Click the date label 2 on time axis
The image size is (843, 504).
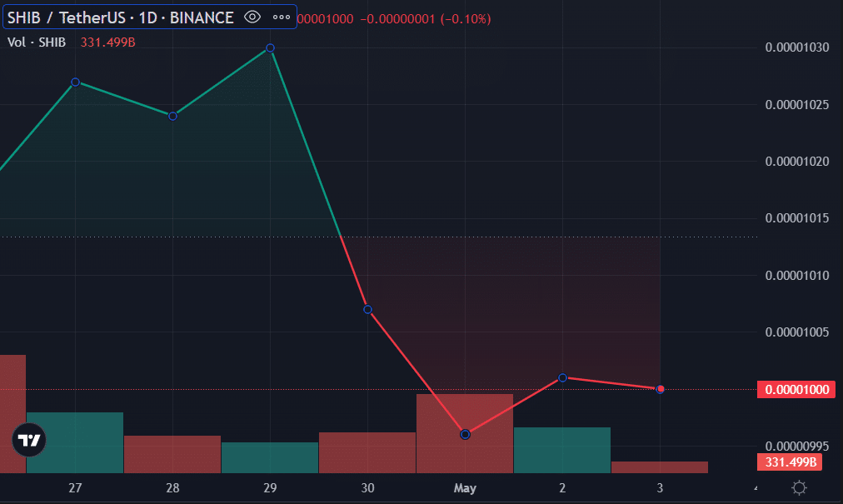point(562,488)
